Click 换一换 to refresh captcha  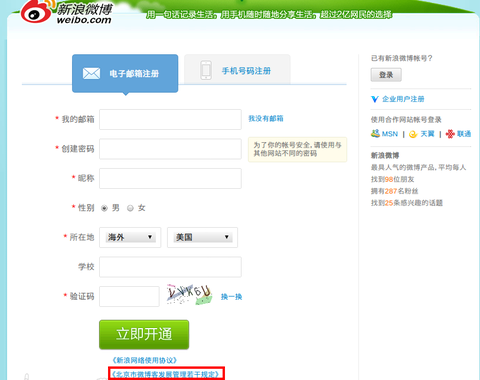(x=231, y=297)
